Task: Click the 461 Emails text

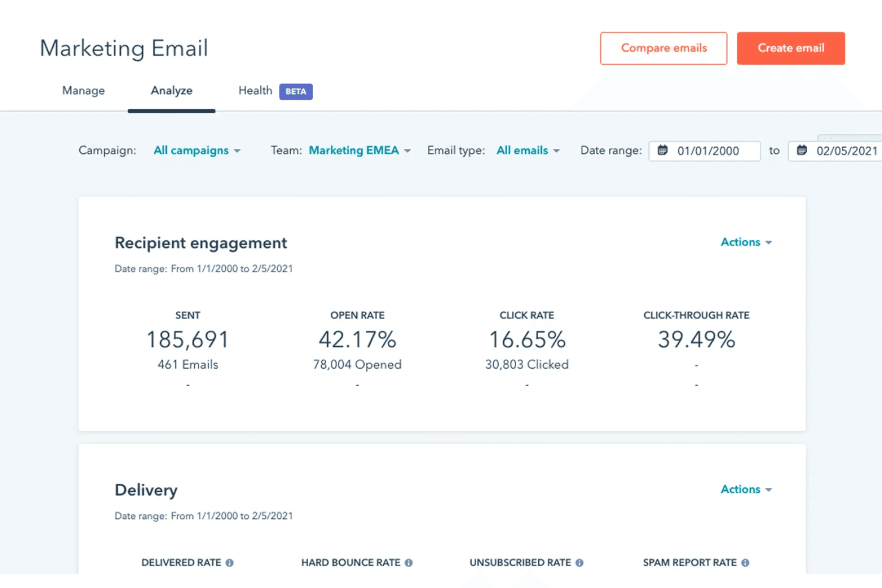Action: click(x=188, y=365)
